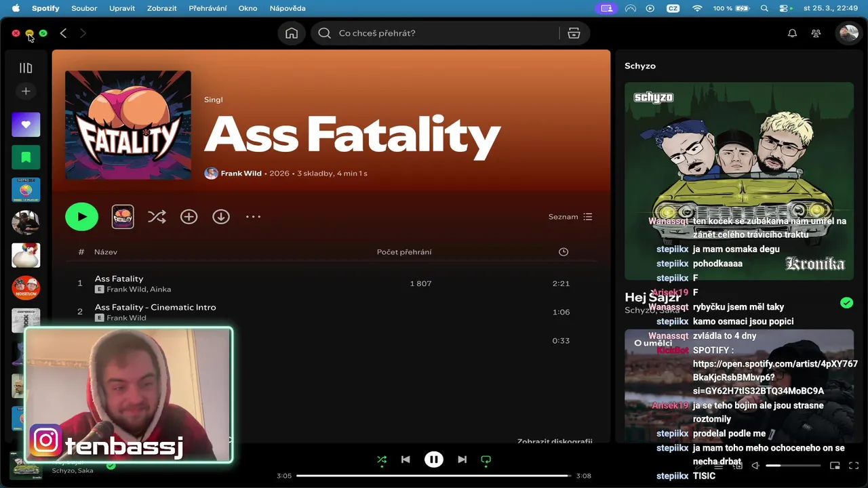Click the 0:33 track duration

[x=561, y=340]
